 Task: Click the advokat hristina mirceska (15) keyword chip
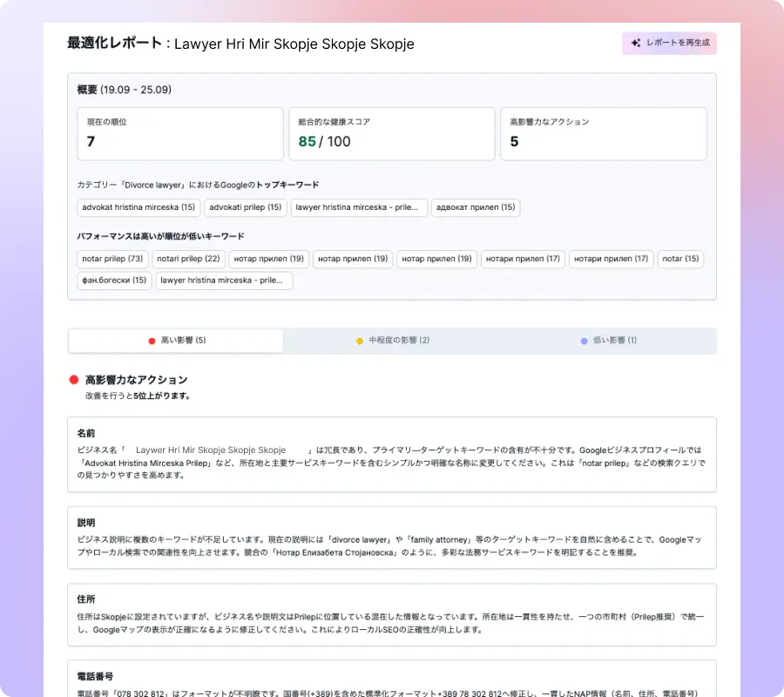click(138, 207)
